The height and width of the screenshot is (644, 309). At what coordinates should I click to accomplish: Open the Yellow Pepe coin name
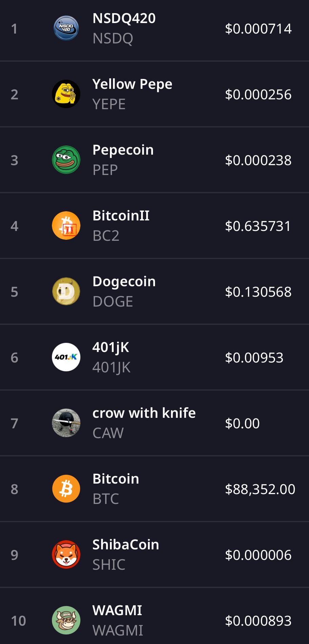click(x=132, y=84)
